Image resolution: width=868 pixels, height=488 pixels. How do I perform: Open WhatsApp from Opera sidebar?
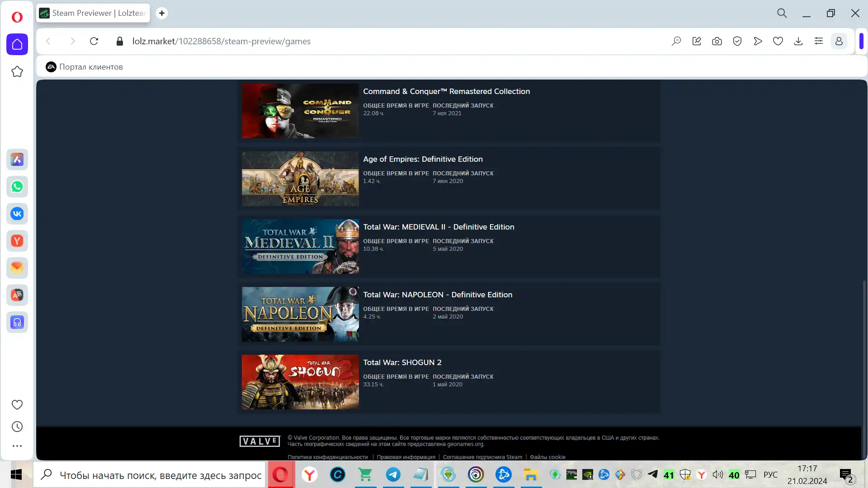pyautogui.click(x=17, y=187)
